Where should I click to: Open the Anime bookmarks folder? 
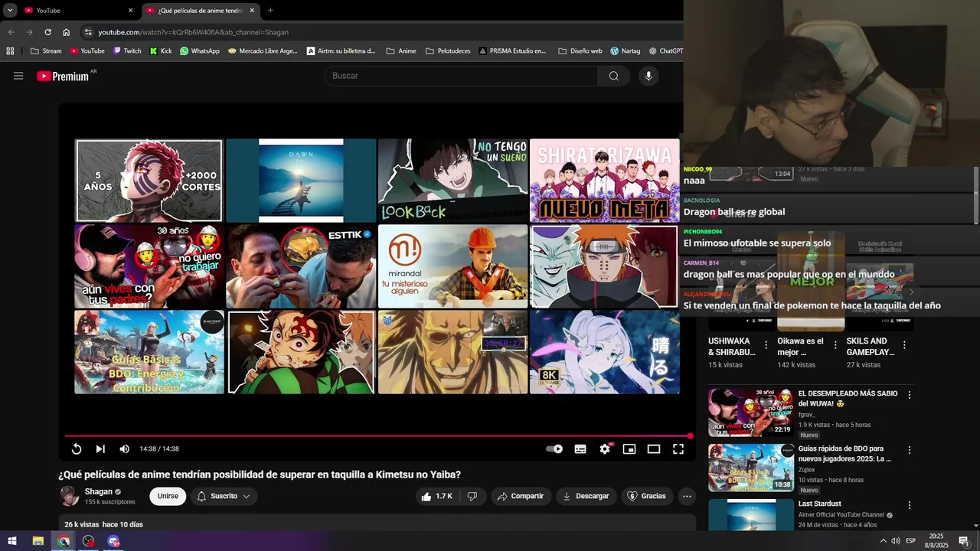point(401,51)
